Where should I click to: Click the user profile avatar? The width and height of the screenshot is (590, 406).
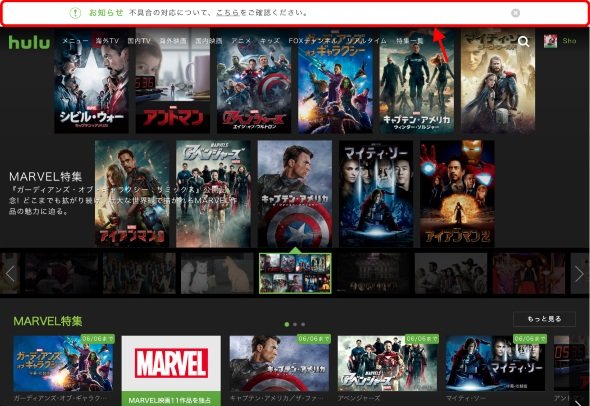550,41
